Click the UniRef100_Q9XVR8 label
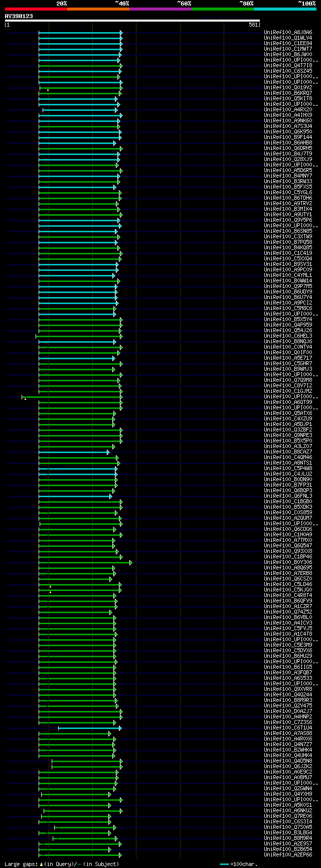The width and height of the screenshot is (321, 868). point(288,689)
